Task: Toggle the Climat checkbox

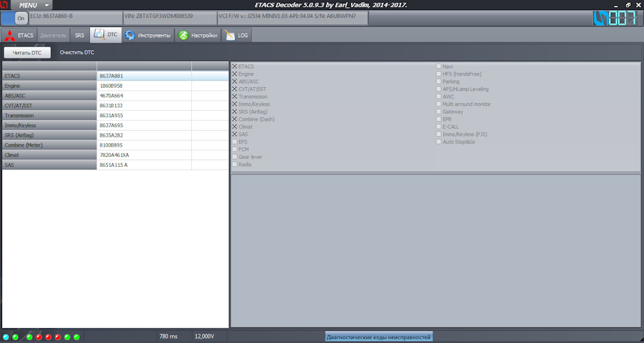Action: tap(235, 127)
